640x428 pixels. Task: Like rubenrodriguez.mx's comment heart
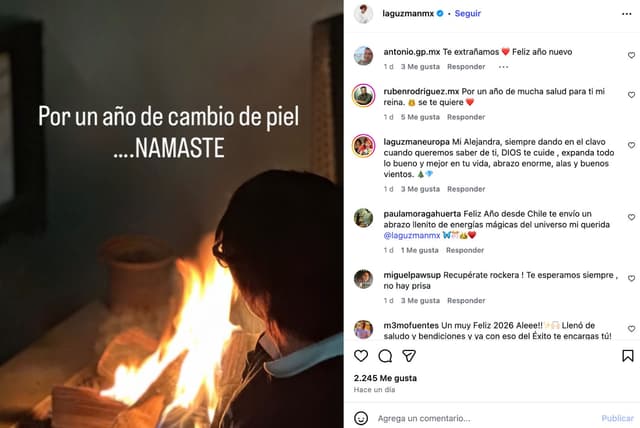(631, 95)
